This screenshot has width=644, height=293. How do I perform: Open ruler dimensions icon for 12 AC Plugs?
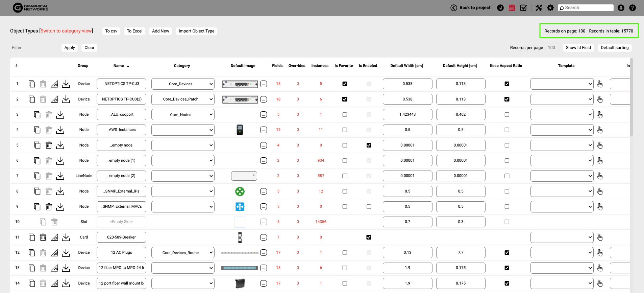click(54, 253)
